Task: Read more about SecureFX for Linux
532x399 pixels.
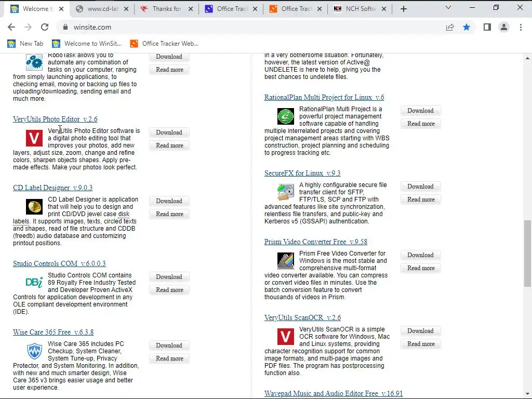Action: (421, 199)
